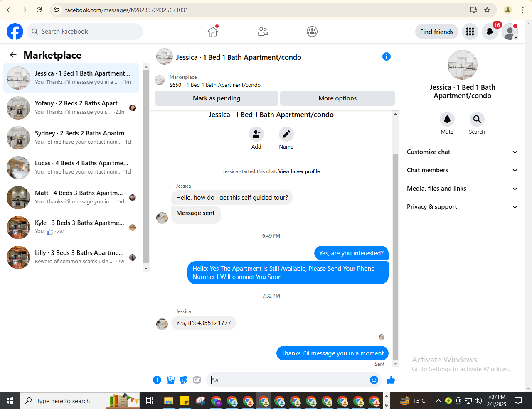This screenshot has width=532, height=409.
Task: Open conversation information icon
Action: tap(387, 56)
